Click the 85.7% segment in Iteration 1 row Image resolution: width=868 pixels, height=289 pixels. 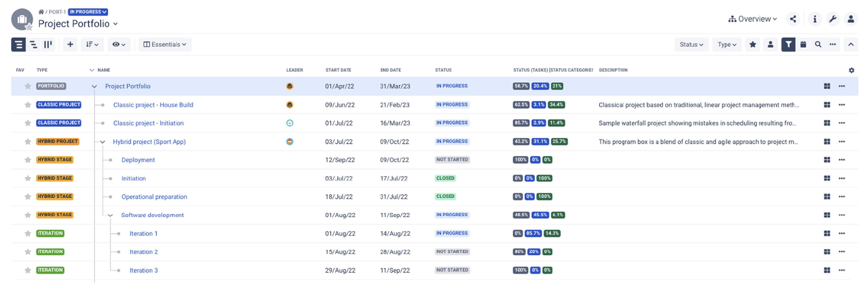pyautogui.click(x=533, y=233)
